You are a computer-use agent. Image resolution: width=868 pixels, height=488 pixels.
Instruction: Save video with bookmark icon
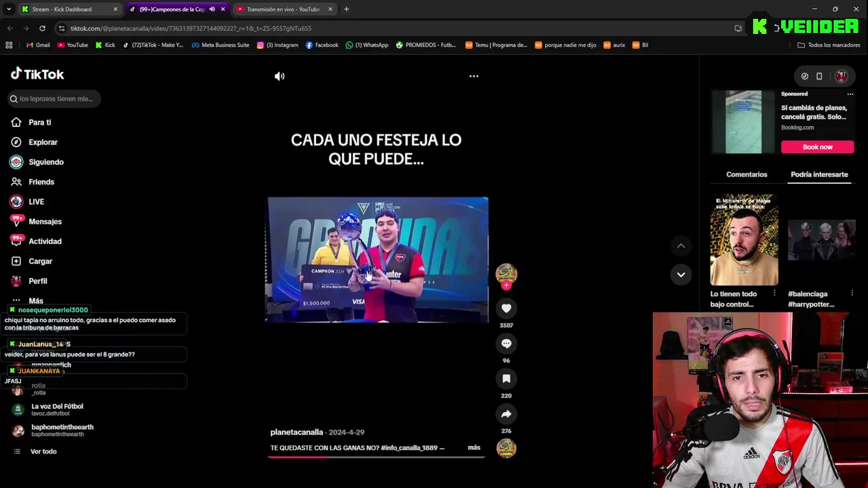point(506,379)
